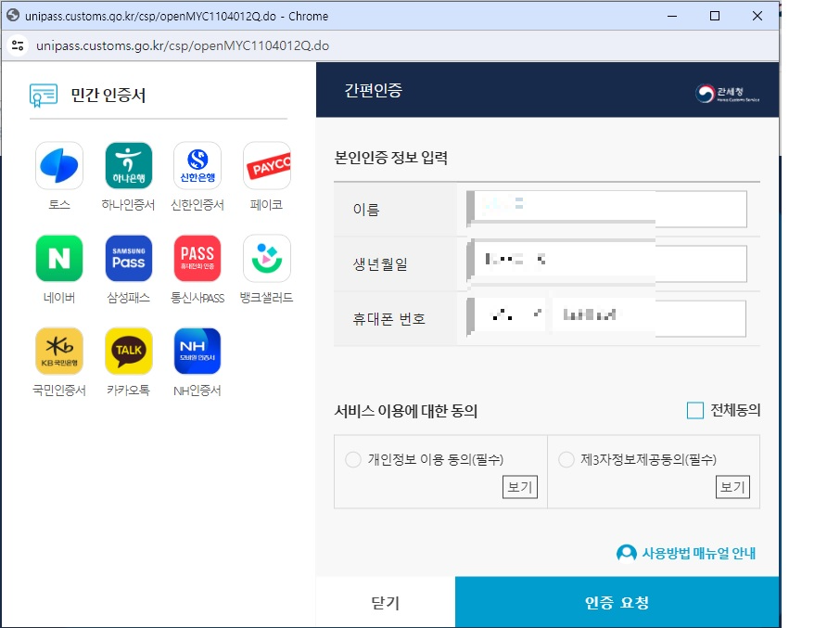
Task: Click the 민간 인증서 certificate header icon
Action: click(x=44, y=96)
